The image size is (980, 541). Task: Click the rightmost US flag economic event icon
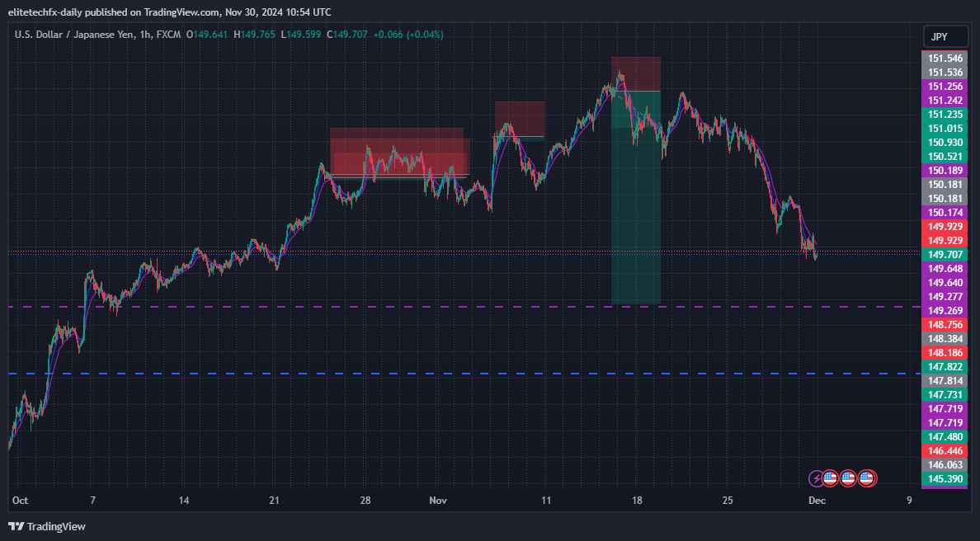(x=867, y=478)
